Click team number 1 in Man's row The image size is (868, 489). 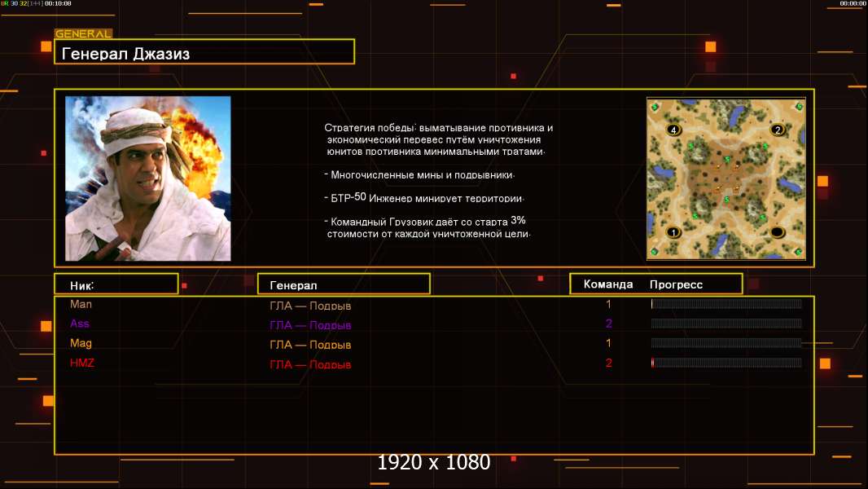tap(608, 304)
